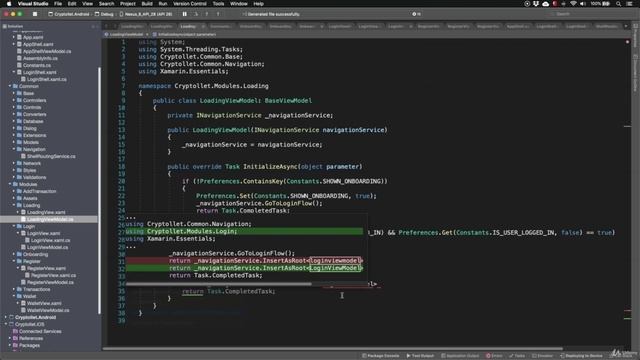Open the Tasks pad
640x360 pixels.
(517, 356)
